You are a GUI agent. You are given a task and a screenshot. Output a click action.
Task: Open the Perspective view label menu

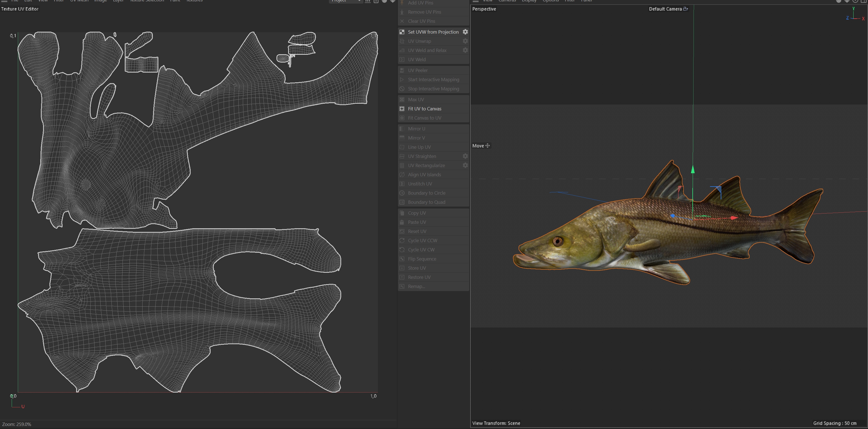click(x=484, y=9)
